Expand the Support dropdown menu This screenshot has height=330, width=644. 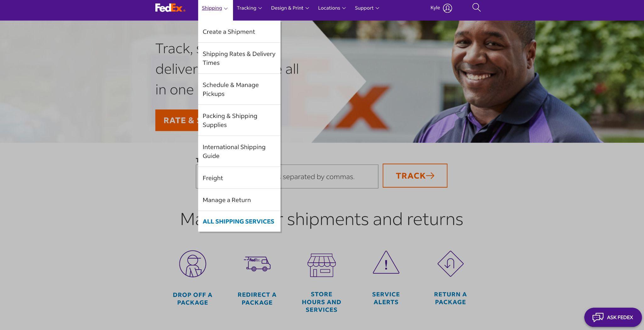(367, 8)
